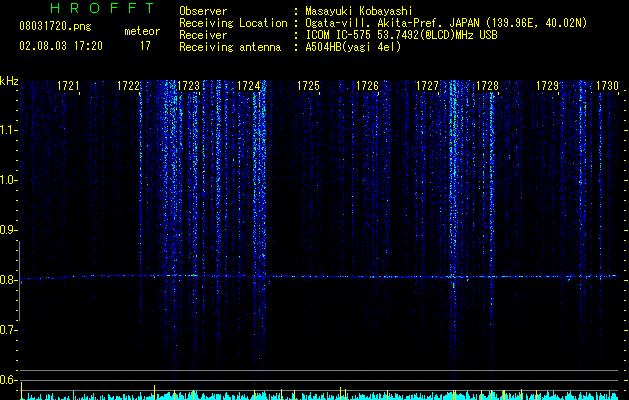The width and height of the screenshot is (629, 400).
Task: Click the 0.6 kHz axis label
Action: point(8,380)
